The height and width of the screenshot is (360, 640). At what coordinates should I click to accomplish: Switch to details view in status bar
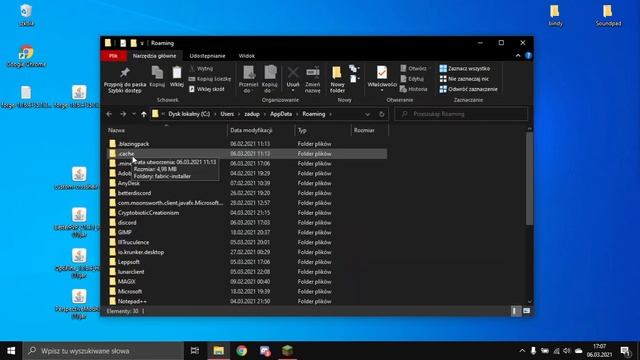click(x=516, y=311)
